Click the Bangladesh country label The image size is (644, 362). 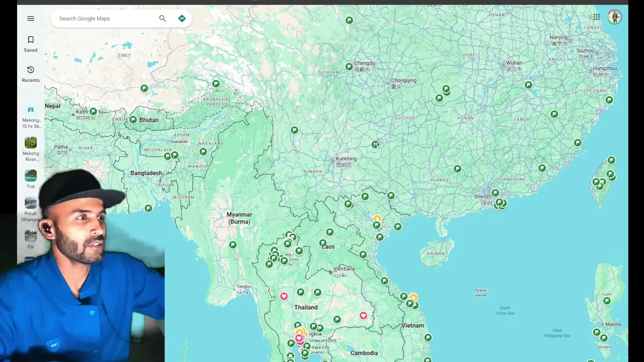pyautogui.click(x=146, y=173)
